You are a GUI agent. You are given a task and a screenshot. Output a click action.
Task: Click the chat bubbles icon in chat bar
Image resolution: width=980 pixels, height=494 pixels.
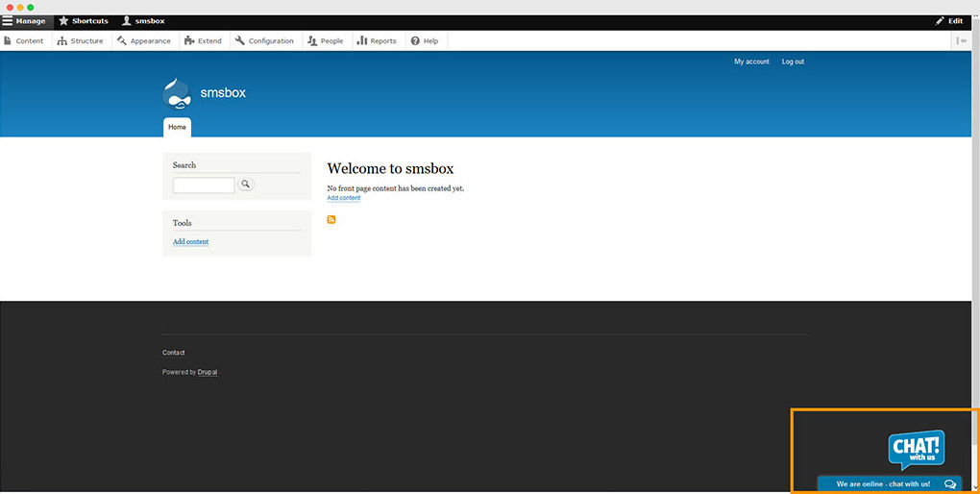(x=950, y=484)
